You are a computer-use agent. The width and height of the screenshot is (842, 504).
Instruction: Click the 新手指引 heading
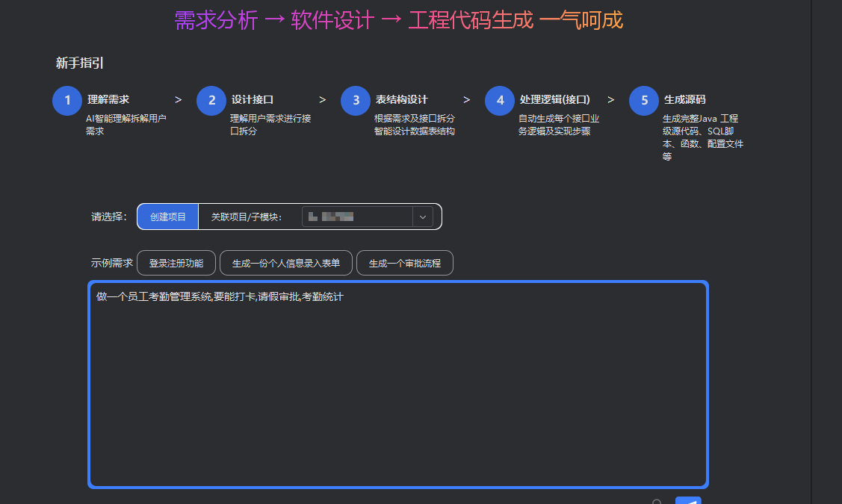click(x=79, y=63)
